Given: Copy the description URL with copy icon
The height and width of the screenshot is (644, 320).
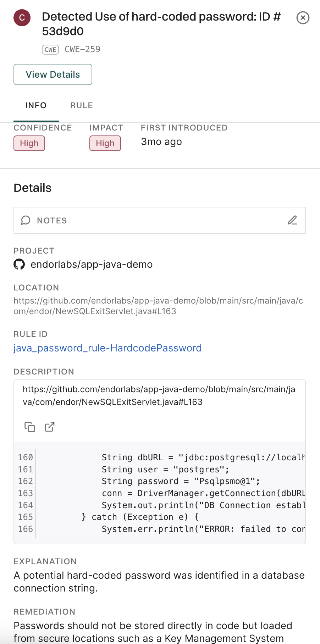Looking at the screenshot, I should tap(30, 427).
